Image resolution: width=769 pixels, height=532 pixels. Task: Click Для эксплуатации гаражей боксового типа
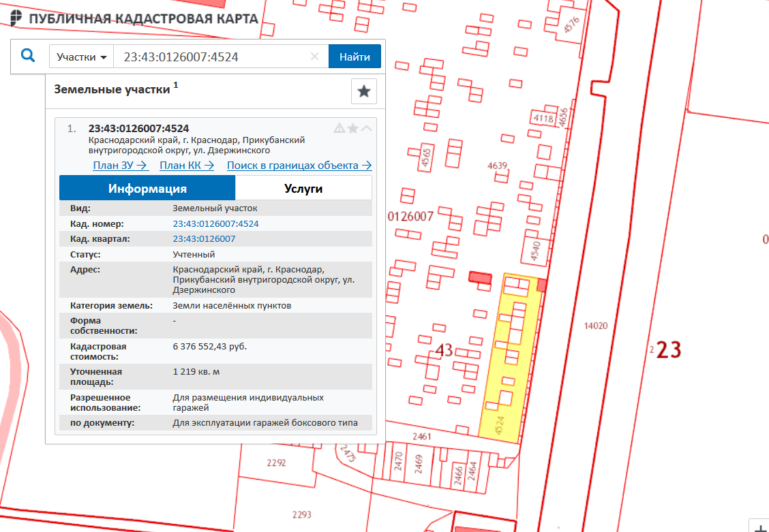tap(265, 423)
